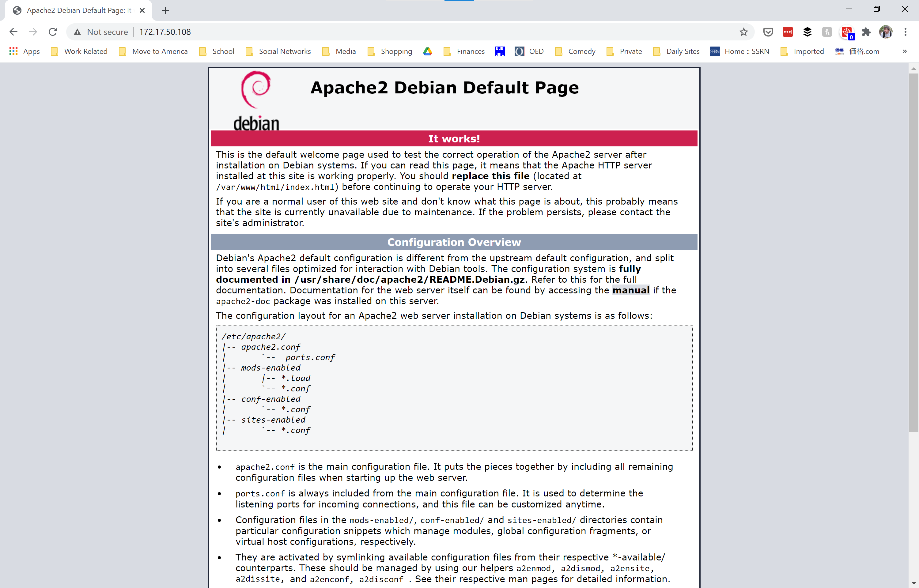Viewport: 919px width, 588px height.
Task: Click the /var/www/html/index.html path text
Action: pos(275,187)
